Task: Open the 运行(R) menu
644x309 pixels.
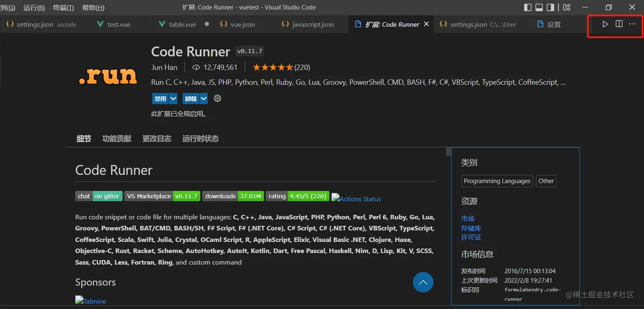Action: (34, 8)
